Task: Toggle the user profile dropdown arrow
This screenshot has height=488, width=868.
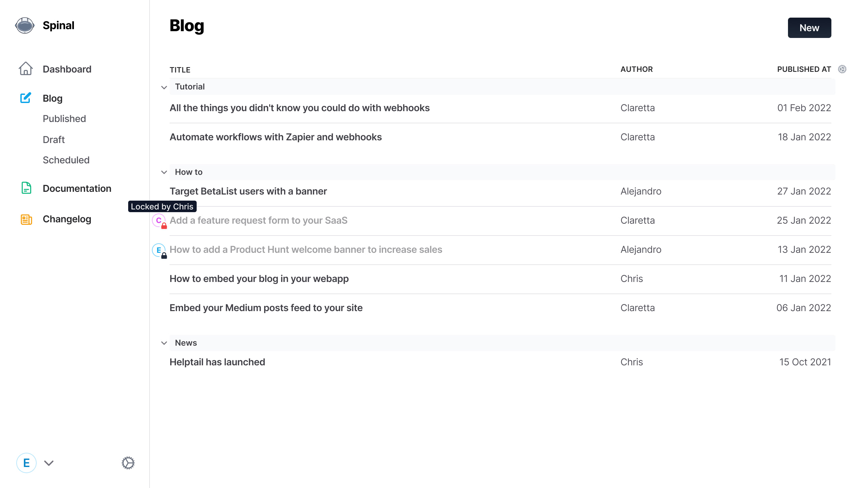Action: [x=49, y=463]
